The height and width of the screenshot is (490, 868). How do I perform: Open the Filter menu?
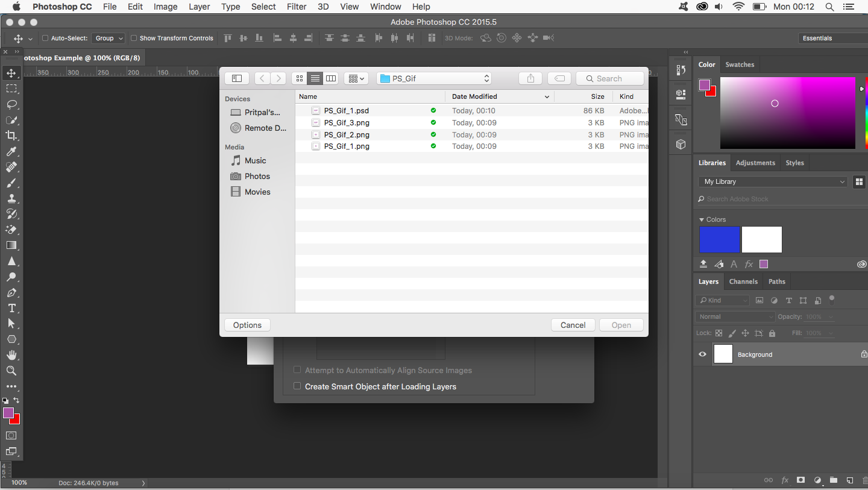[296, 7]
